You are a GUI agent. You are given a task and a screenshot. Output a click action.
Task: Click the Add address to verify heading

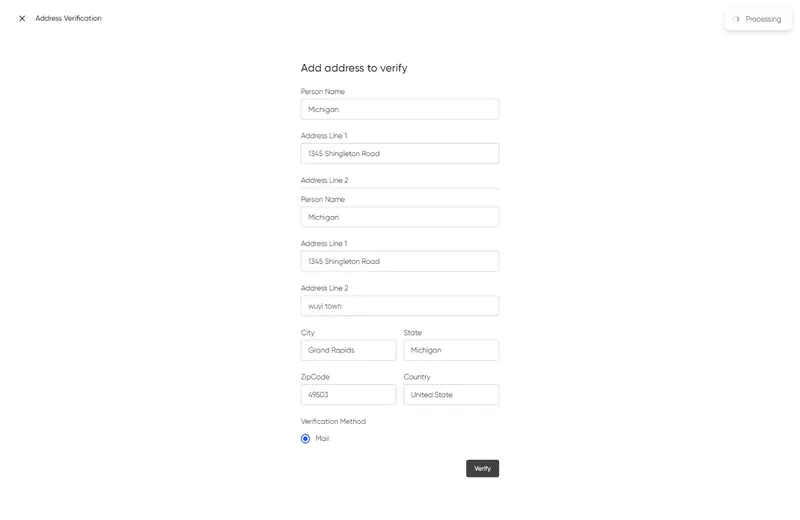[354, 68]
